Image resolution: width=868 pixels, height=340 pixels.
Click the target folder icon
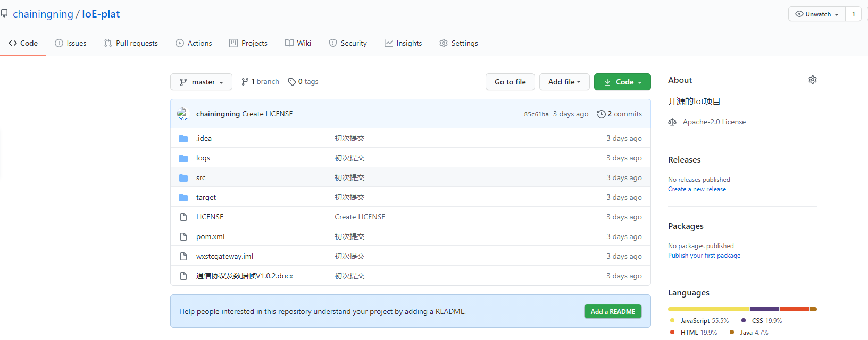tap(183, 198)
